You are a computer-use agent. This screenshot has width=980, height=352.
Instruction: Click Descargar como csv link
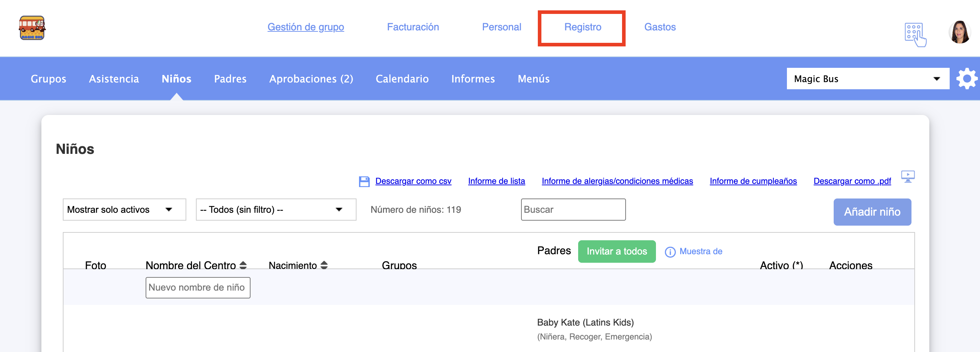(x=413, y=181)
